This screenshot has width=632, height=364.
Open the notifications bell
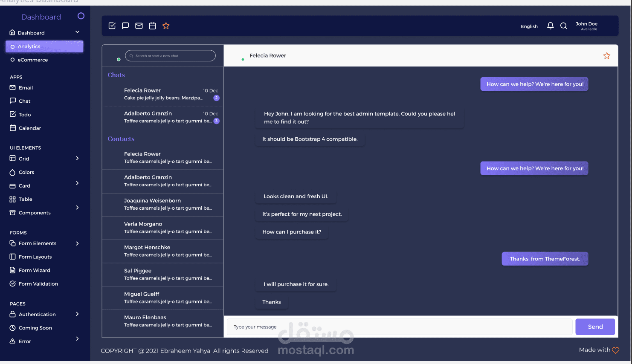[550, 26]
